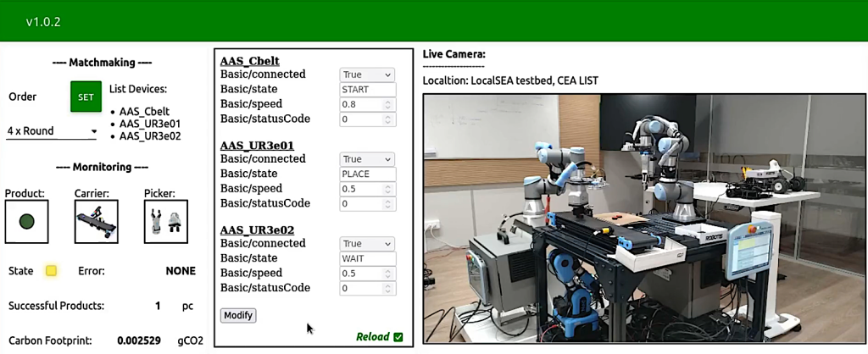
Task: Select AAS_UR3e01 in List Devices
Action: coord(150,124)
